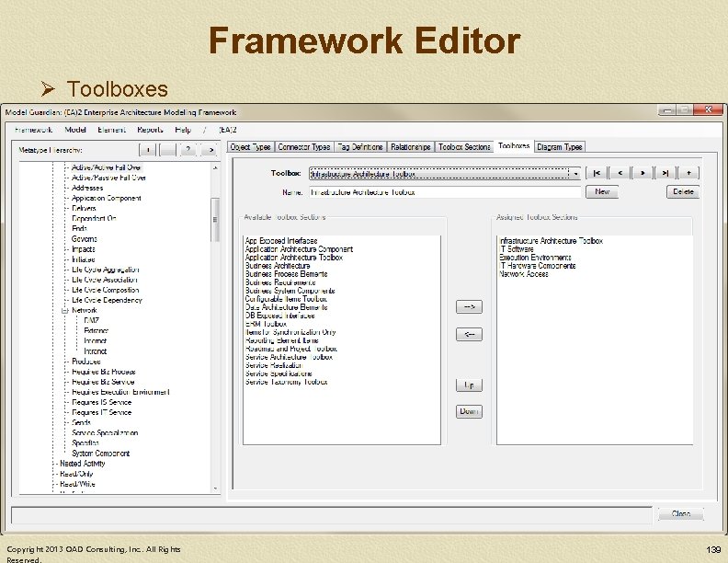Viewport: 728px width, 563px height.
Task: Switch to the Connector Types tab
Action: coord(303,147)
